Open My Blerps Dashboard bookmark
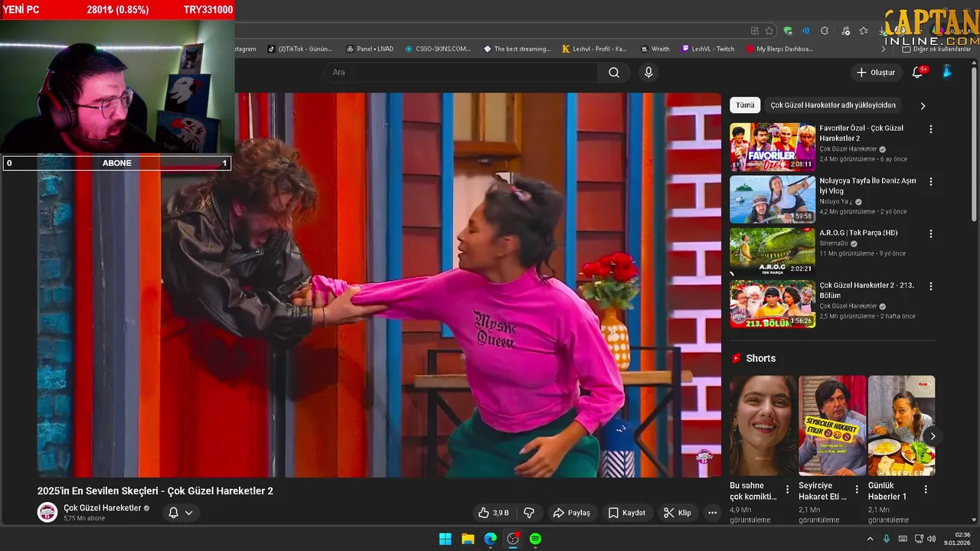This screenshot has height=551, width=980. click(779, 49)
